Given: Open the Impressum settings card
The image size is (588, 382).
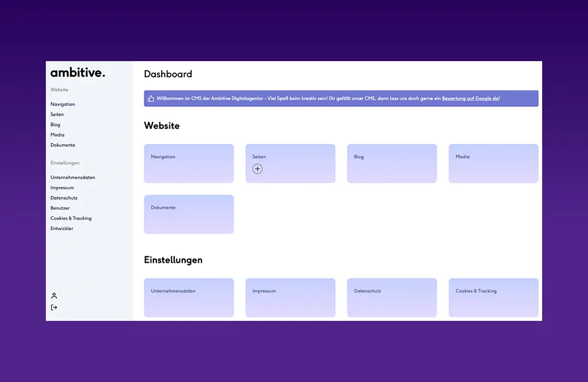Looking at the screenshot, I should [x=290, y=297].
